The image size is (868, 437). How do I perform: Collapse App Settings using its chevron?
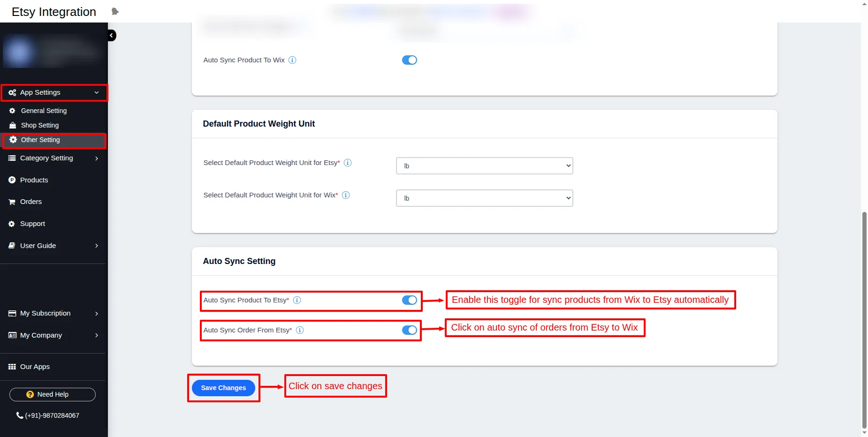coord(97,92)
